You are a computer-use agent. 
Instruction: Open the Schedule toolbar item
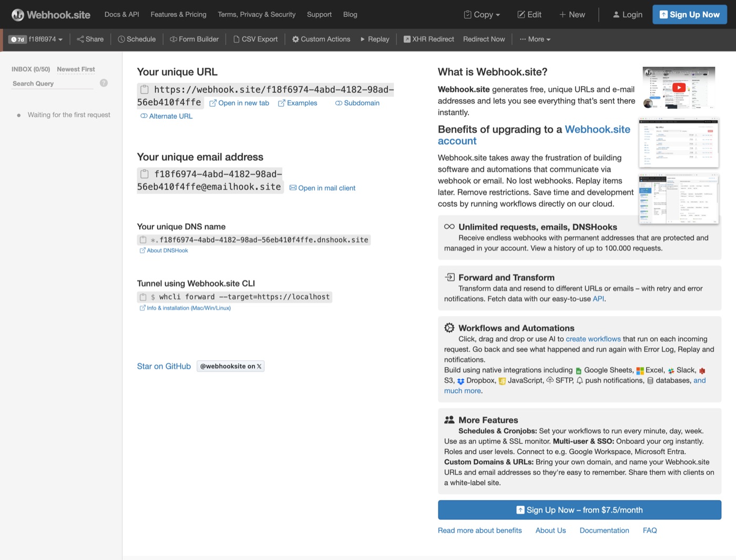tap(137, 39)
